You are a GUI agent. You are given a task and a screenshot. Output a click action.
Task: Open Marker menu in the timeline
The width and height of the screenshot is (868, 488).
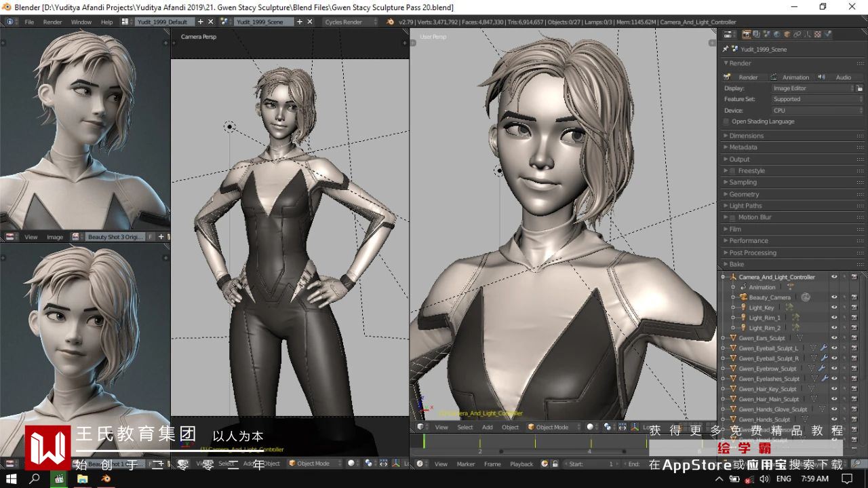click(x=466, y=464)
